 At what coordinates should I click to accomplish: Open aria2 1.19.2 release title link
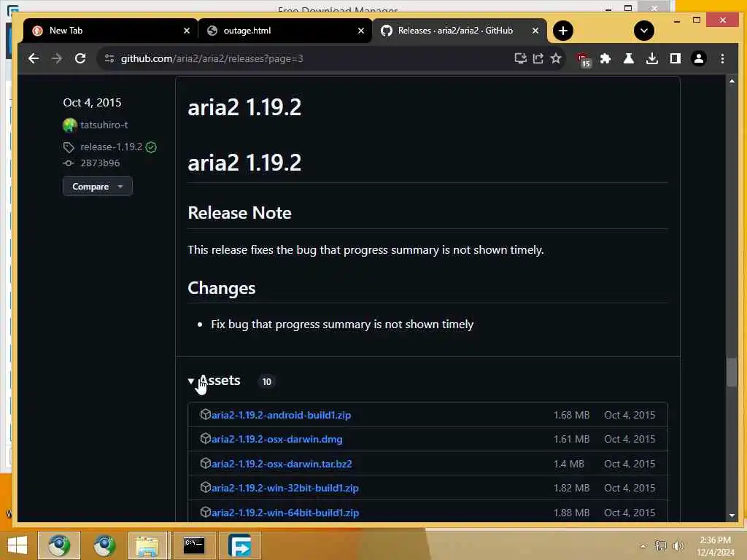[244, 107]
